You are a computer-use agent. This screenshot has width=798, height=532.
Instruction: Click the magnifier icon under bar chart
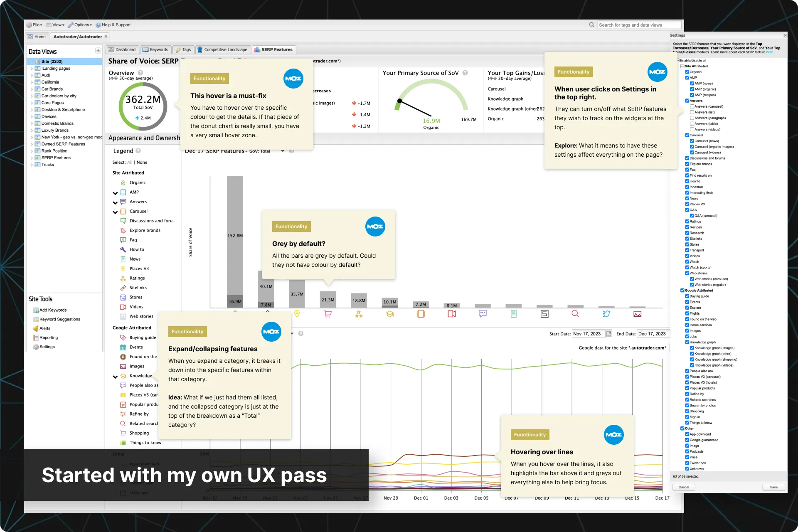point(575,314)
